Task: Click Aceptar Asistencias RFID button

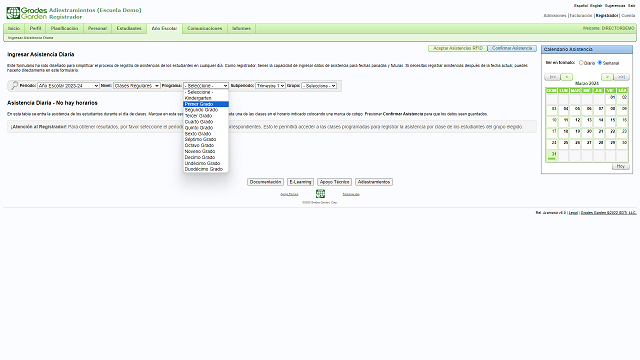Action: [x=458, y=48]
